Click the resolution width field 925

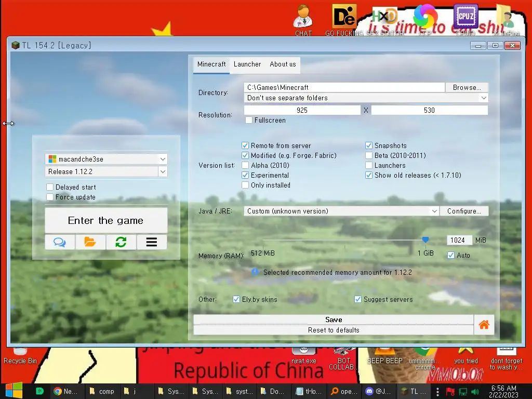(302, 110)
